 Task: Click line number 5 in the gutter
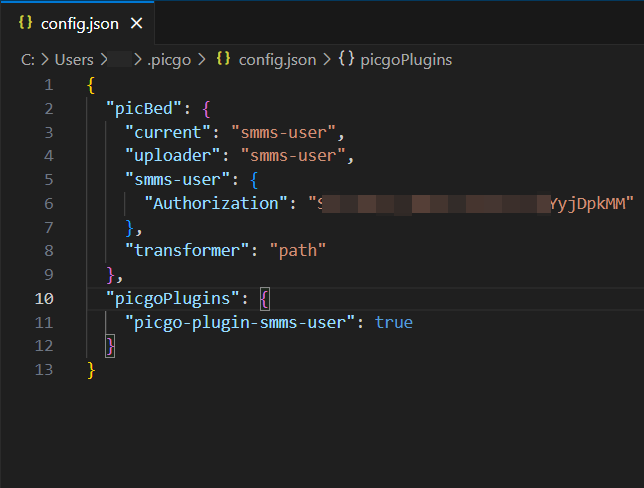tap(48, 180)
